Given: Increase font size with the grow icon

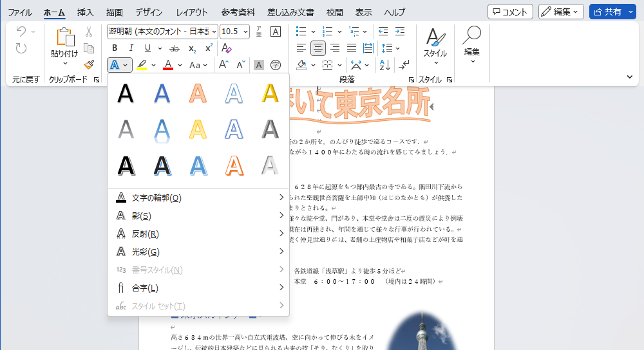Looking at the screenshot, I should (223, 64).
